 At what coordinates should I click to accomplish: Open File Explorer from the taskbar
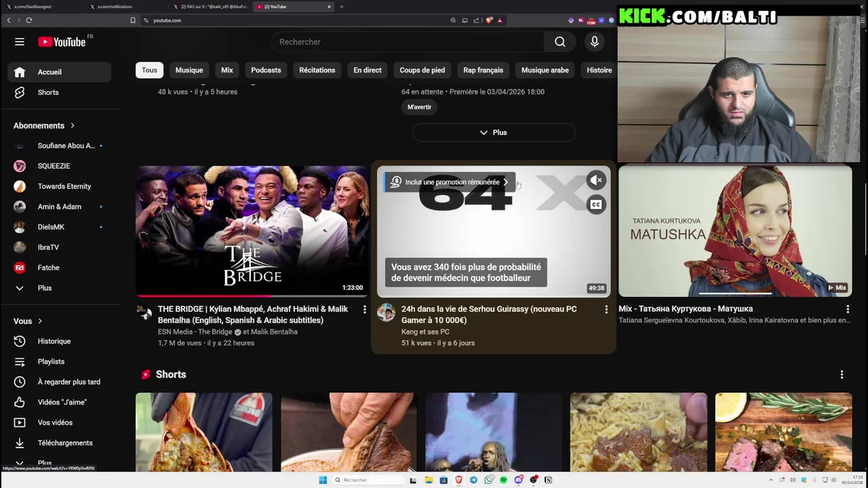(x=429, y=480)
